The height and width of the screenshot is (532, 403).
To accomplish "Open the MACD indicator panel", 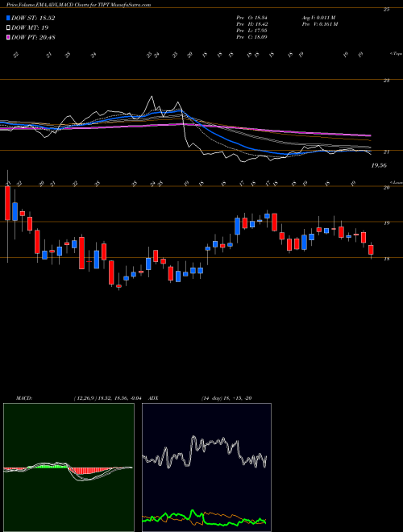I will coord(69,468).
